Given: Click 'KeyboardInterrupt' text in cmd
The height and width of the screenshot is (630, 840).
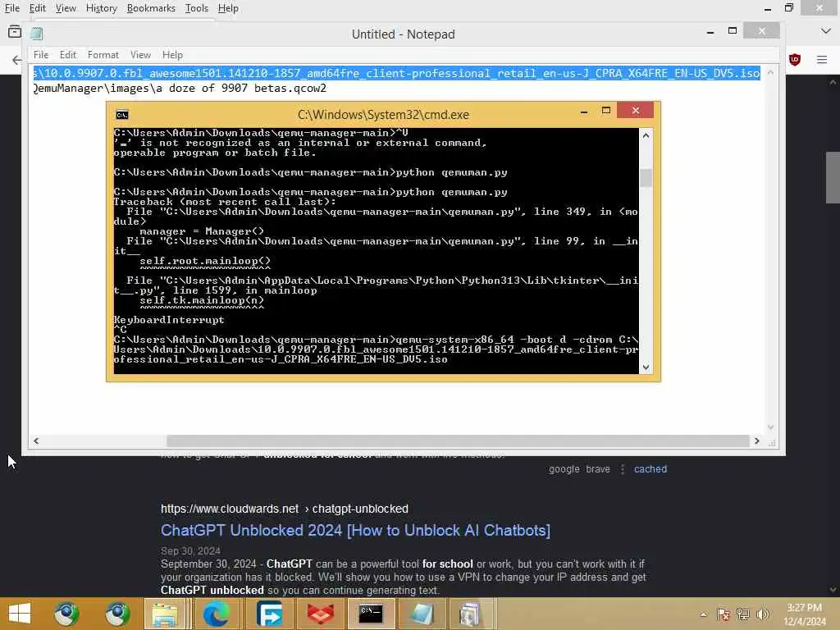Looking at the screenshot, I should [x=169, y=320].
